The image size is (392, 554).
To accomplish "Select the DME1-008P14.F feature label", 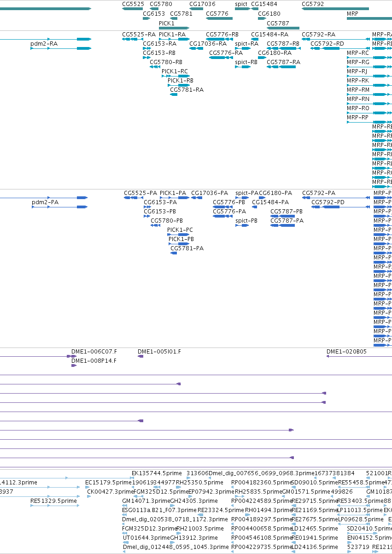I will 94,361.
